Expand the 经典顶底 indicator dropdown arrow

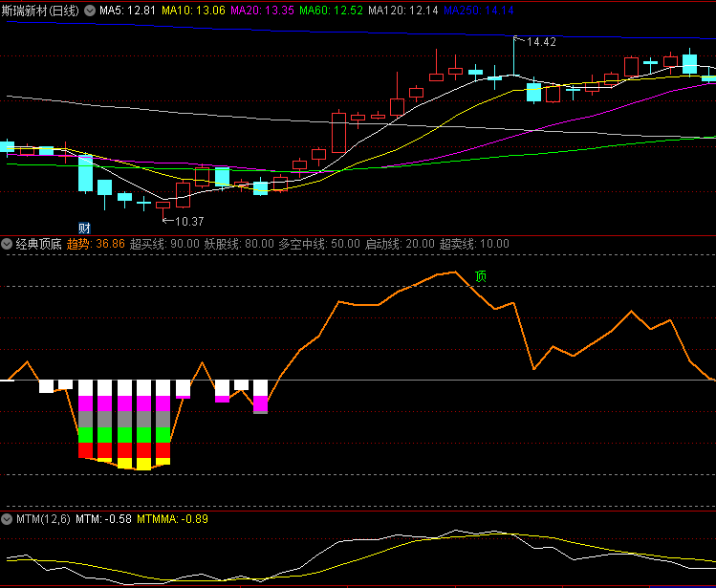(7, 244)
